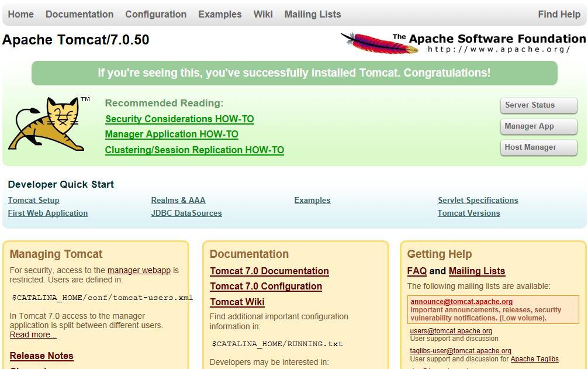
Task: Open the Realms & AAA link
Action: 178,200
